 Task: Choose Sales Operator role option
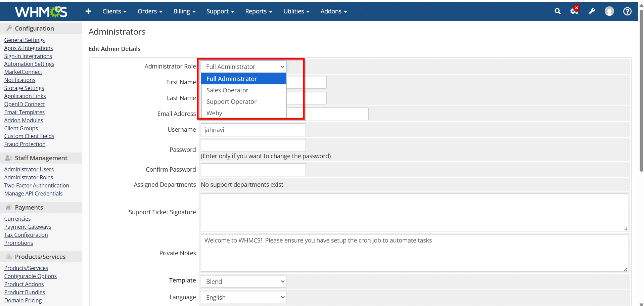click(x=243, y=90)
